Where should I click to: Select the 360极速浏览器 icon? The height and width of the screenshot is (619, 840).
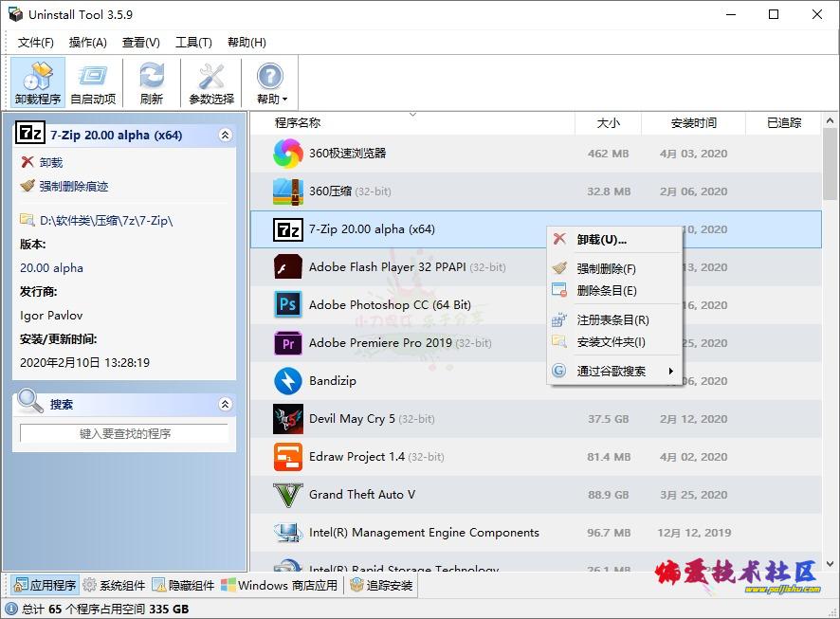point(288,154)
